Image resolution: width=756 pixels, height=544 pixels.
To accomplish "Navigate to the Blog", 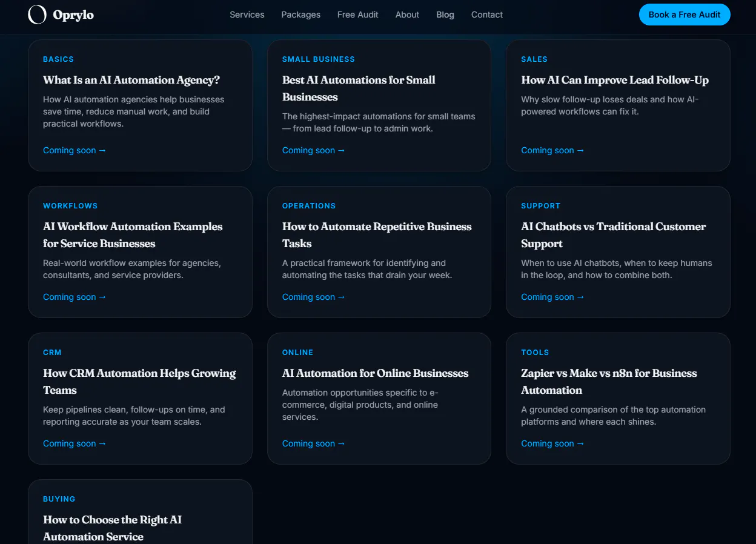I will (x=445, y=15).
